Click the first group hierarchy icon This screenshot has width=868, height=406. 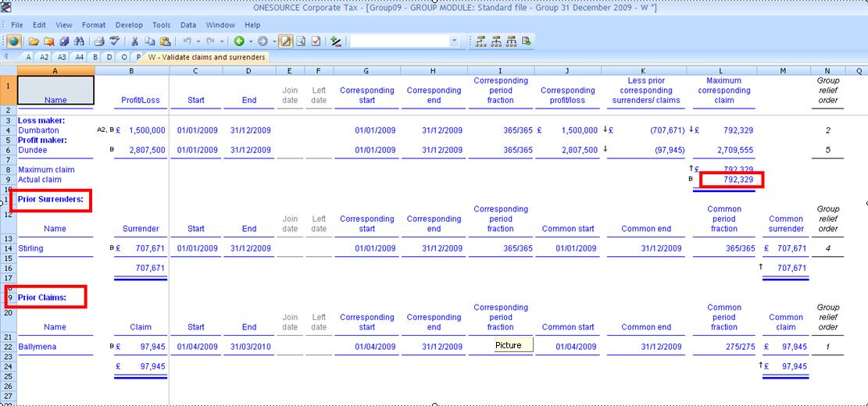(480, 41)
